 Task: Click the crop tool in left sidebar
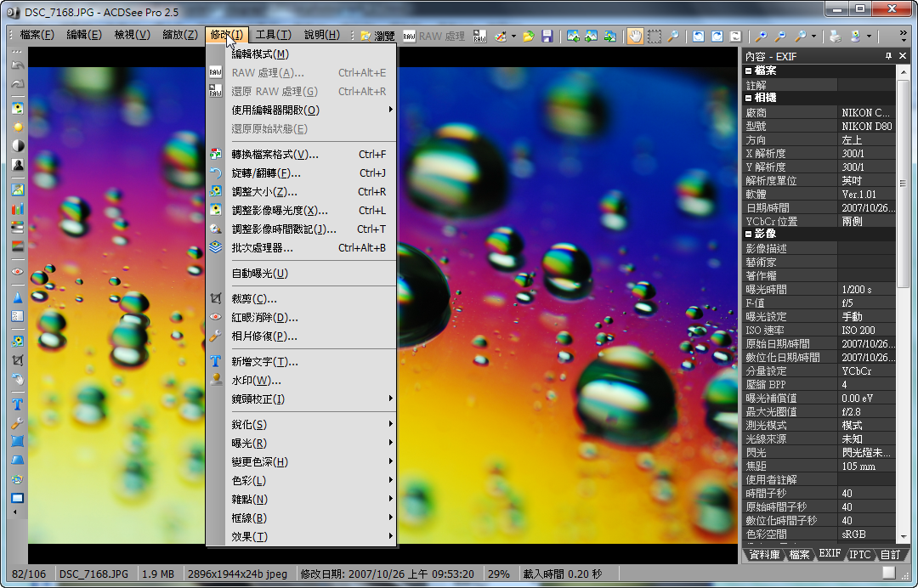tap(18, 360)
